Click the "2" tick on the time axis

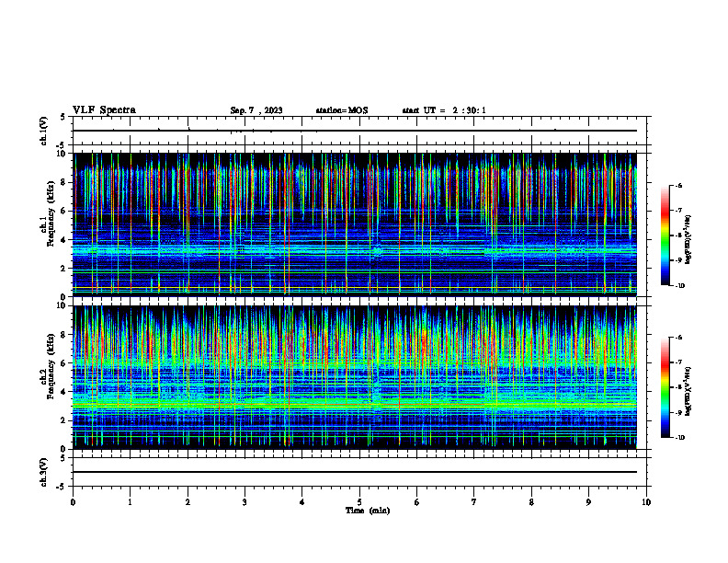coord(188,502)
